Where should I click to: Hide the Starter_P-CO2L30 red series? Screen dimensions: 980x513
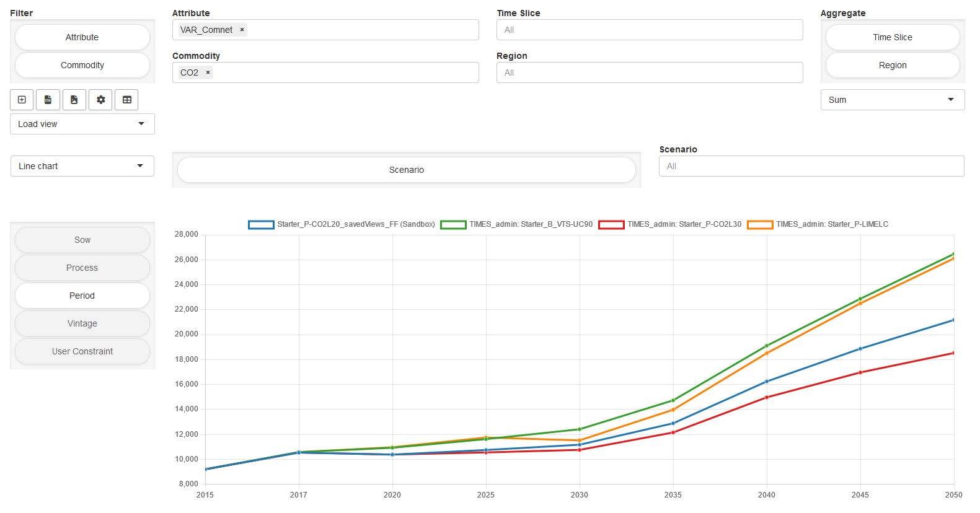(x=611, y=224)
